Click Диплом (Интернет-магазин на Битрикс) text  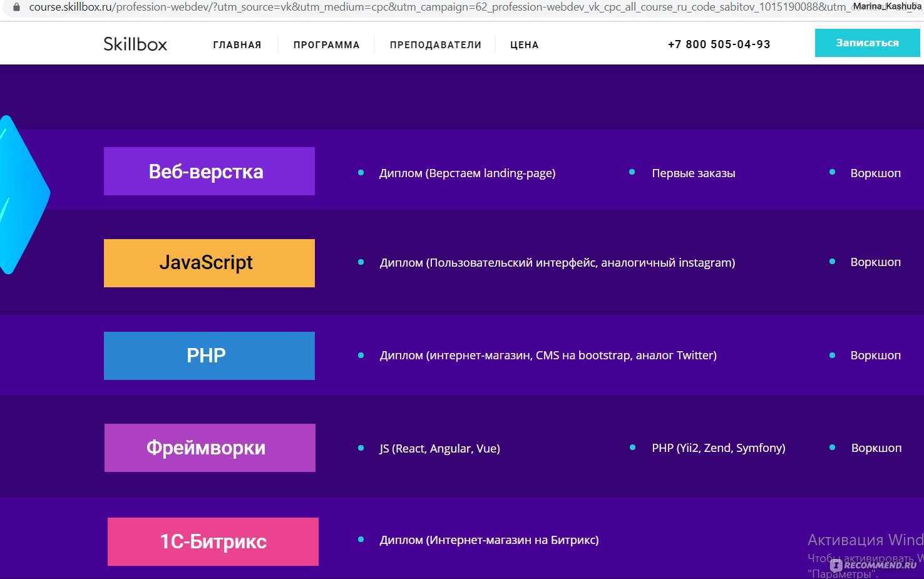coord(489,540)
